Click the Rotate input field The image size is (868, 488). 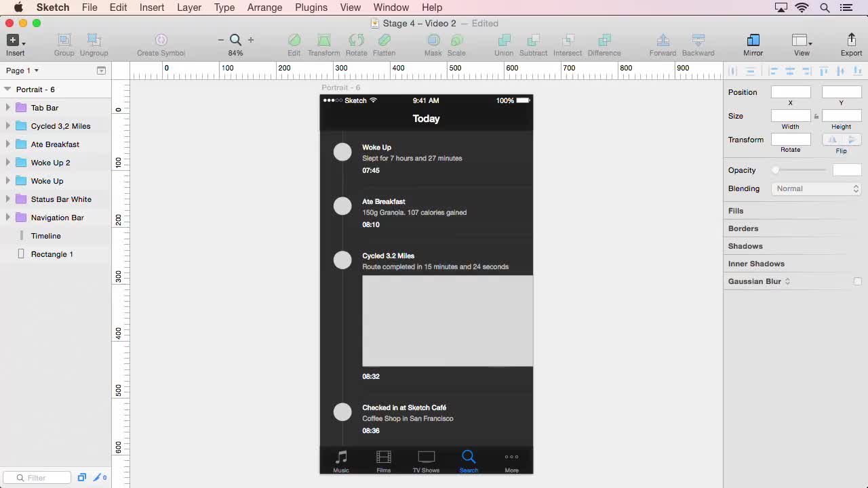(x=791, y=140)
